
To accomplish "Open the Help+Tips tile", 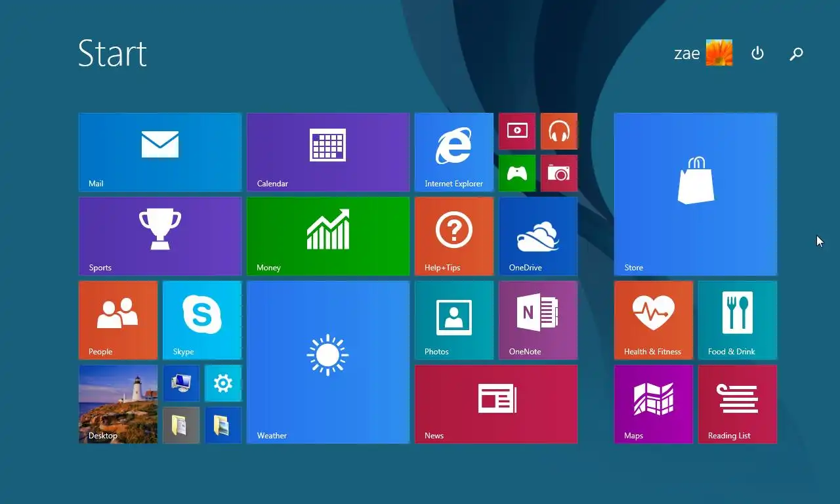I will (x=454, y=236).
